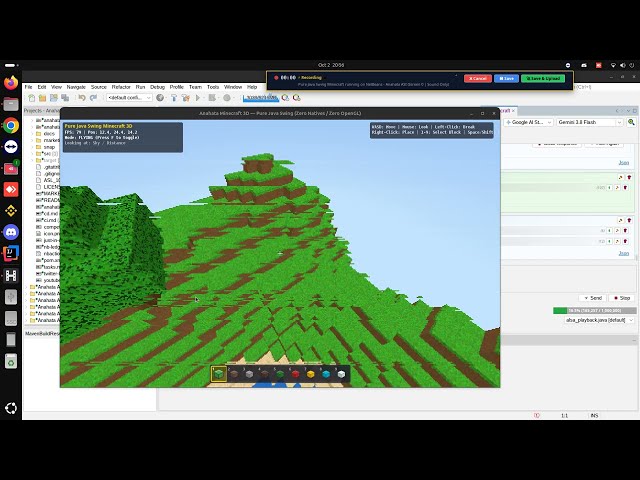This screenshot has width=640, height=480.
Task: Click the New File toolbar icon
Action: pos(31,98)
